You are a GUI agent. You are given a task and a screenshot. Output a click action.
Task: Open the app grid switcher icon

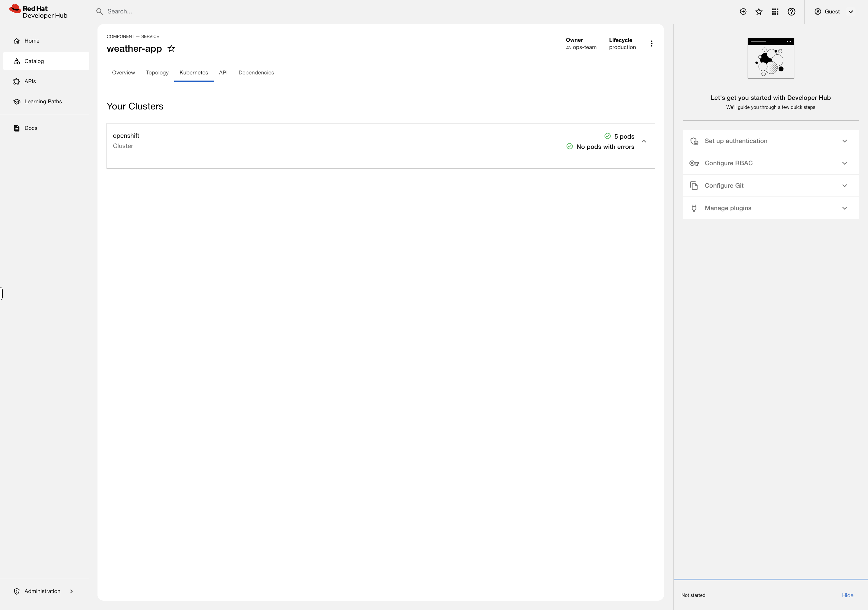click(775, 12)
